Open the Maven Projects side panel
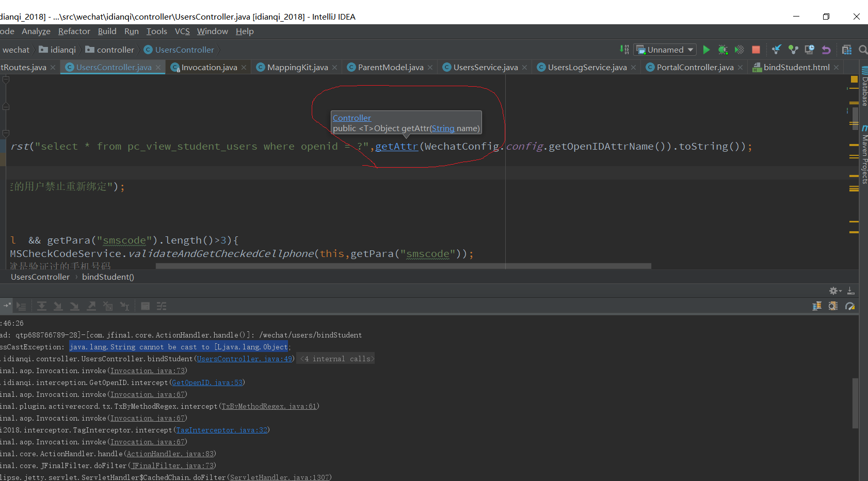868x481 pixels. click(864, 155)
